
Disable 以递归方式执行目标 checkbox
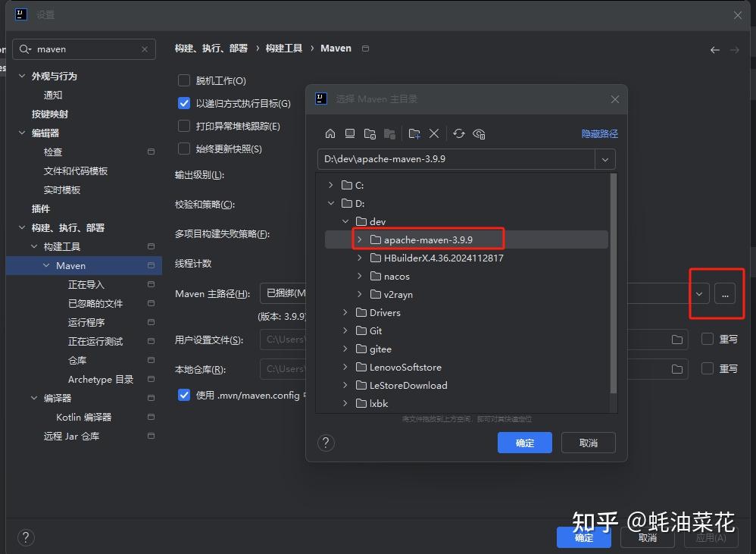[184, 103]
